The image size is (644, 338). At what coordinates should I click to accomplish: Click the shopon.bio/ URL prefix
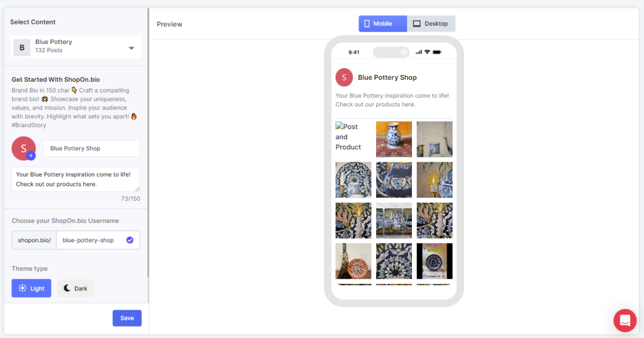pyautogui.click(x=34, y=240)
